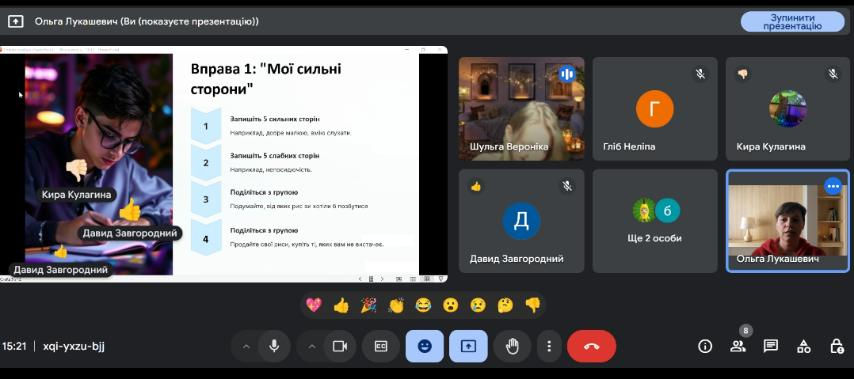Click thumbs down reaction on Кира Кулагина tile
The width and height of the screenshot is (854, 379).
742,74
